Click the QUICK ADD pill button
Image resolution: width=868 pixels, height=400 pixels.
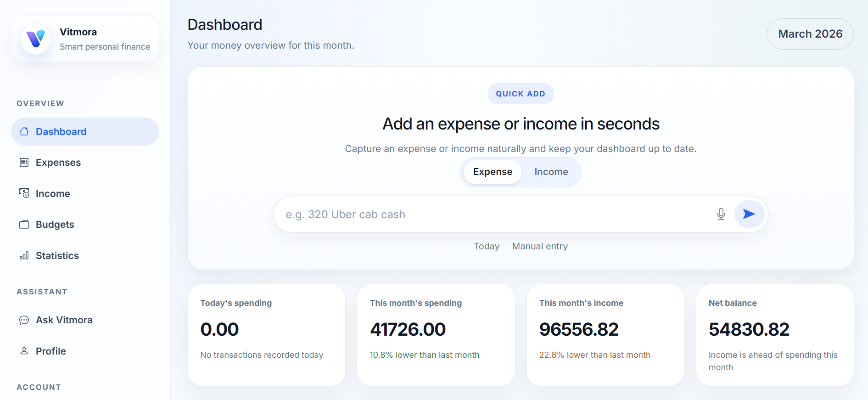(x=520, y=93)
